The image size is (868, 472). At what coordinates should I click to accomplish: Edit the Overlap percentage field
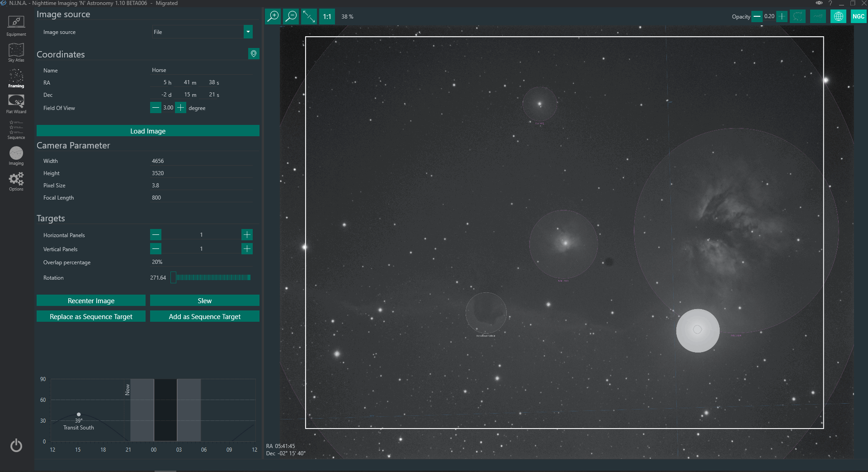[x=202, y=262]
